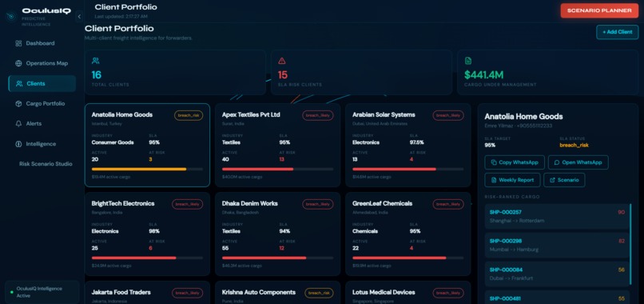Image resolution: width=644 pixels, height=304 pixels.
Task: Click Dhaka Denim Works at-risk count 12
Action: pyautogui.click(x=282, y=248)
